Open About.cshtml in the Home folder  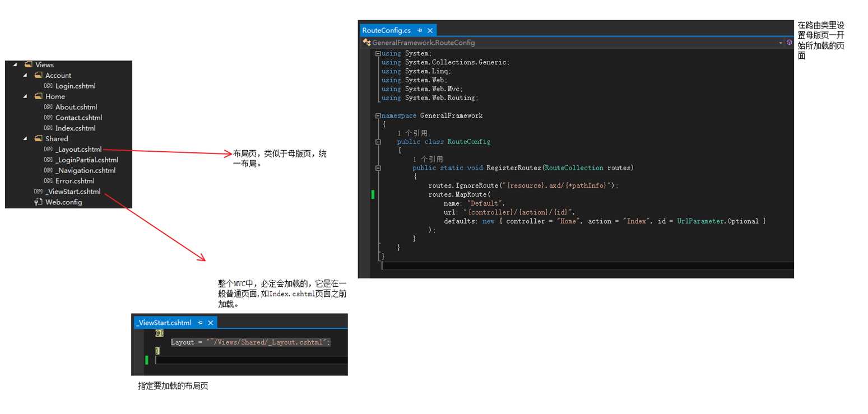coord(76,107)
